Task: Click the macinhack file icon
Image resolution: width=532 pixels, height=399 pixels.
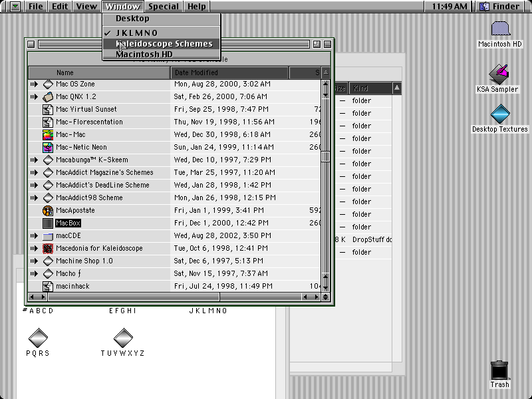Action: click(48, 287)
